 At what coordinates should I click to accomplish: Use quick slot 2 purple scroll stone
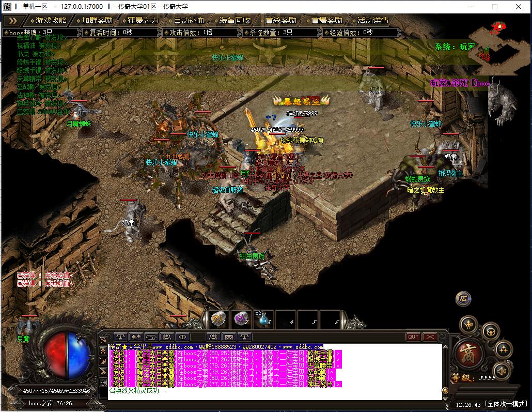(241, 319)
